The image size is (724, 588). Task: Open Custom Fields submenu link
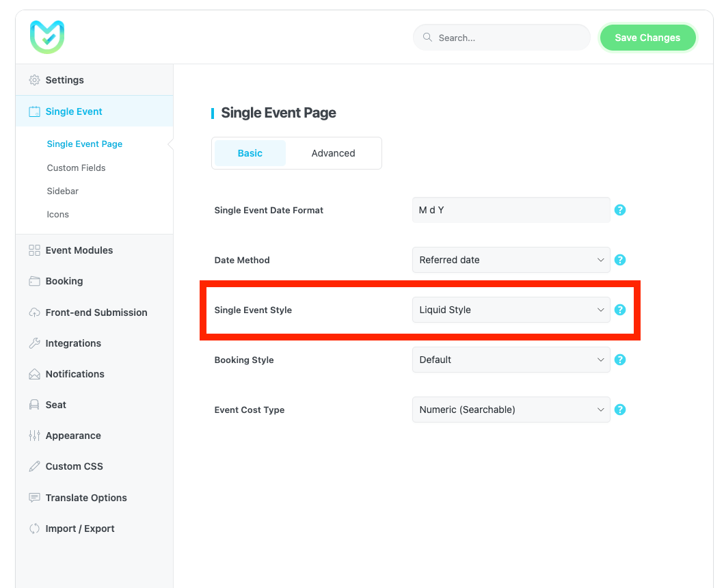[x=76, y=168]
